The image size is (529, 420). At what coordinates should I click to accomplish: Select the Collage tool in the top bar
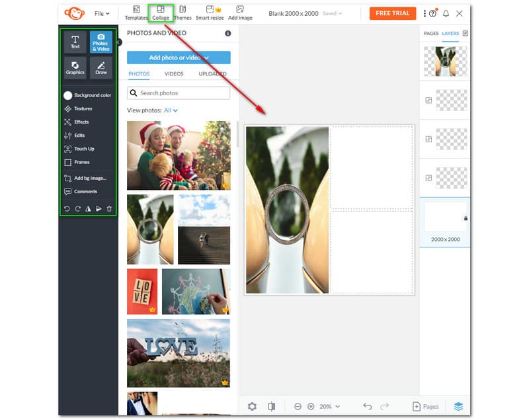tap(161, 13)
